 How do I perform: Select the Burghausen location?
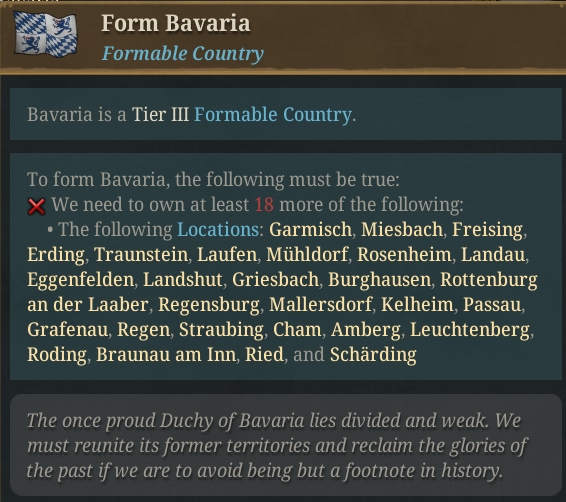coord(379,279)
